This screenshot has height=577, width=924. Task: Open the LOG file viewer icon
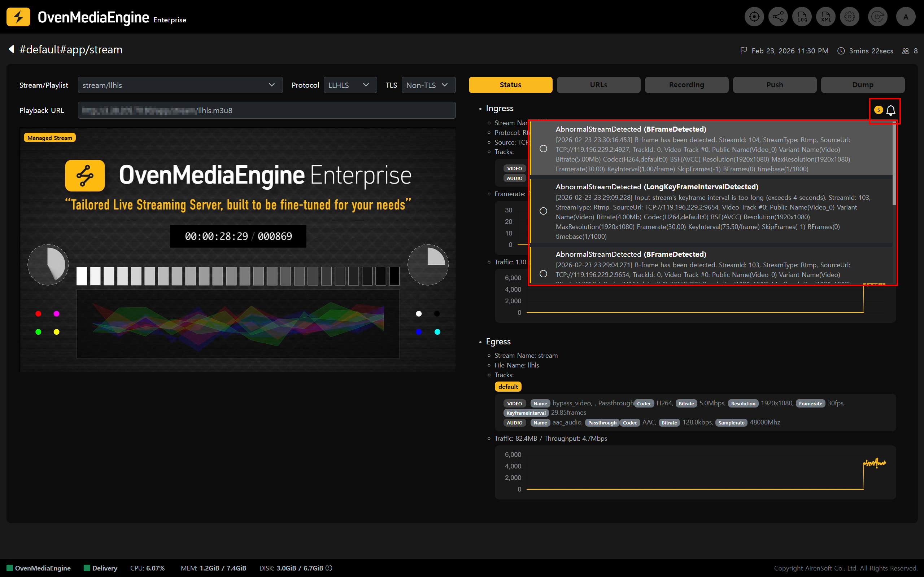coord(802,17)
